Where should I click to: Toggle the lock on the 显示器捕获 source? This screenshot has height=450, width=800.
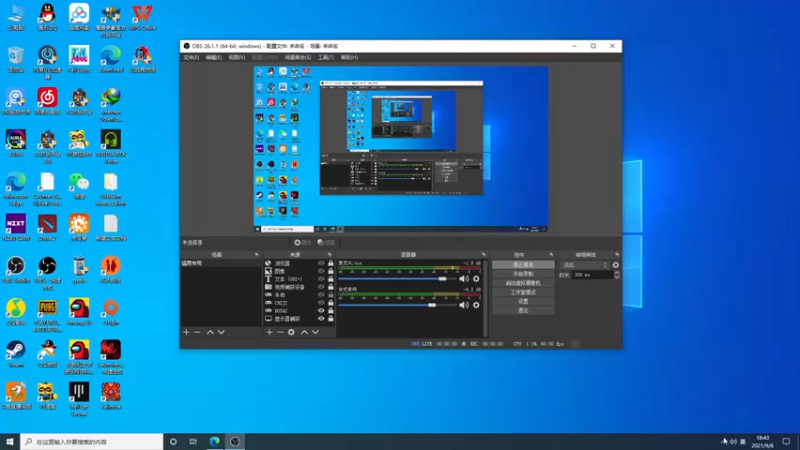(x=331, y=319)
